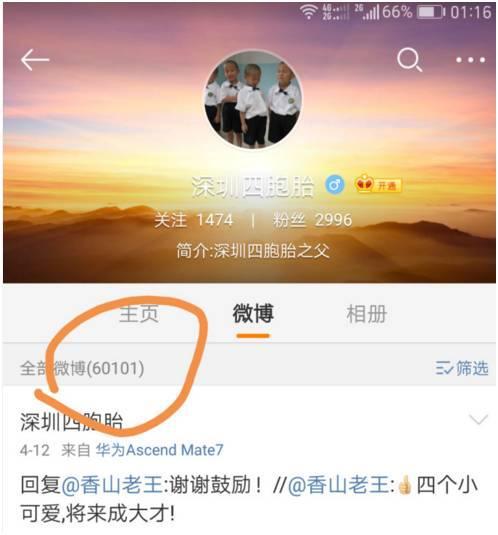The width and height of the screenshot is (498, 535).
Task: Open the search magnifier icon
Action: 409,59
